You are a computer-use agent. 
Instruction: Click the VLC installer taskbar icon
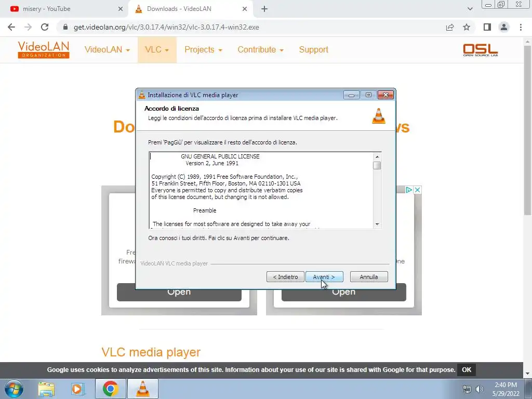coord(143,389)
